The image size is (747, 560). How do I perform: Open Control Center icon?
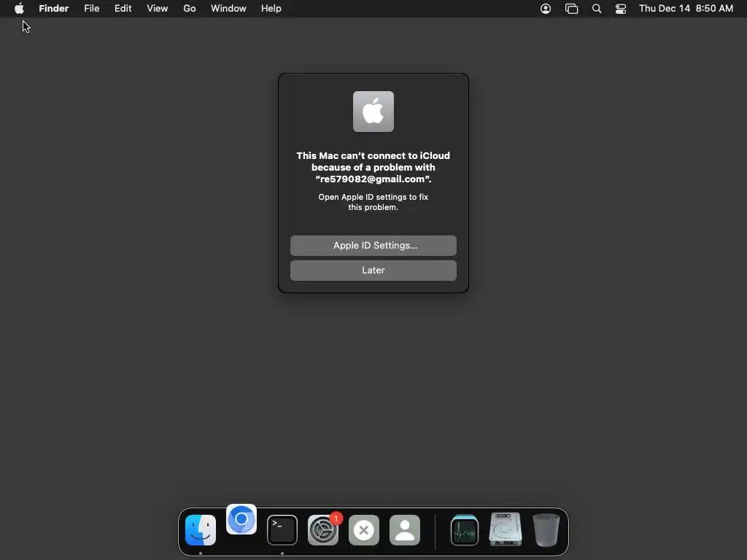(x=621, y=9)
